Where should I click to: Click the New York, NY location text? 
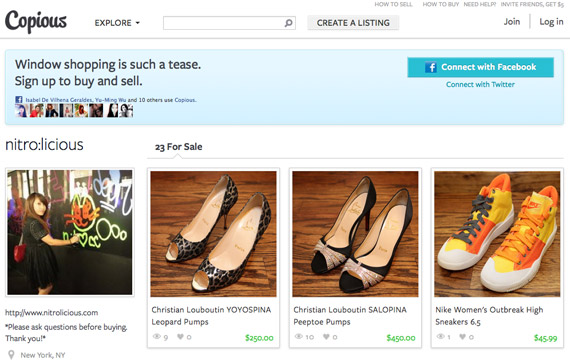pos(43,355)
